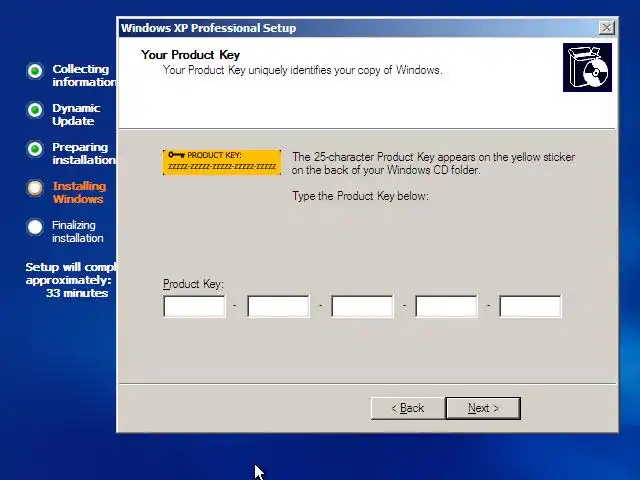The height and width of the screenshot is (480, 640).
Task: Click the 'Your Product Key uniquely identifies' subtitle
Action: 302,70
